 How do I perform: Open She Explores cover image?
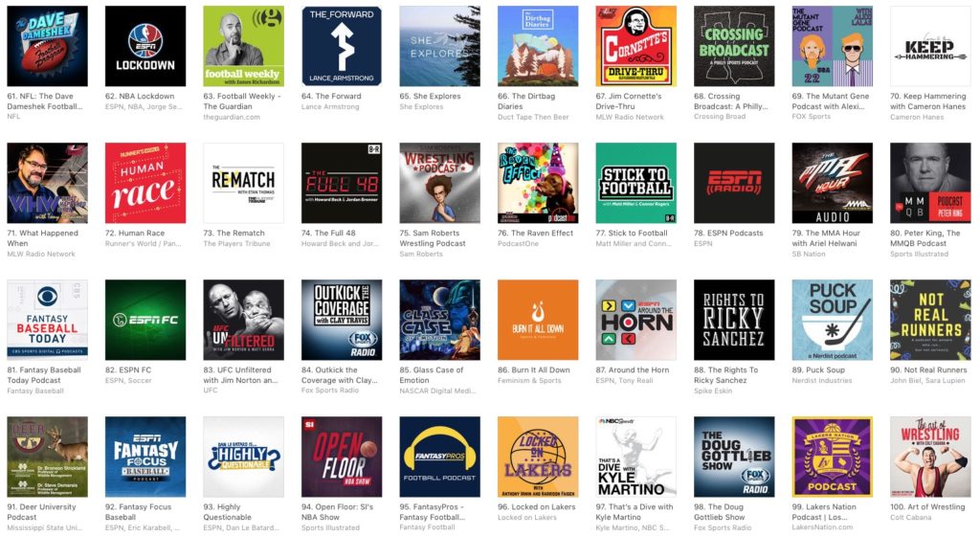pos(439,46)
